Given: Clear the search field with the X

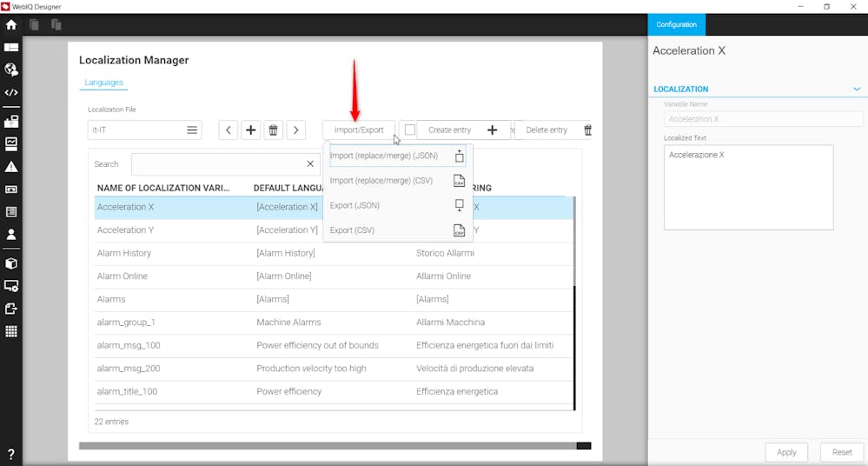Looking at the screenshot, I should [x=310, y=164].
